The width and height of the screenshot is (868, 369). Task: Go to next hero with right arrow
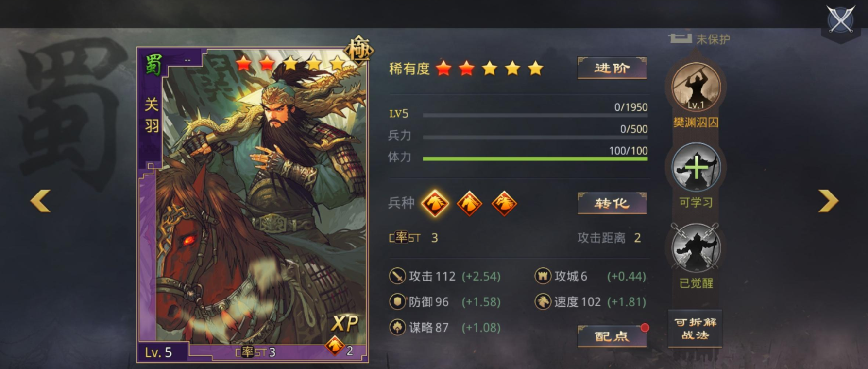point(828,201)
